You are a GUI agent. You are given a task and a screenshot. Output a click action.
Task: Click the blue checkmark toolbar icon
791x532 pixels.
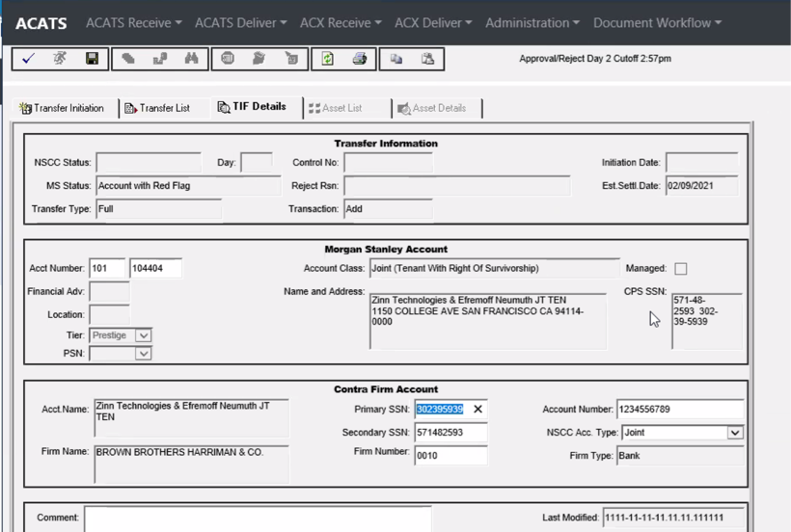[28, 59]
